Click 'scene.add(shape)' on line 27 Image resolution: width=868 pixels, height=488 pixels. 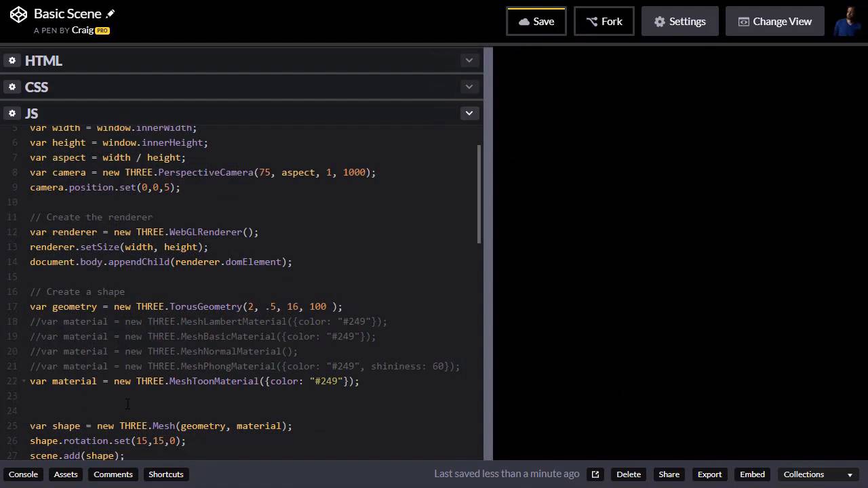[x=75, y=455]
